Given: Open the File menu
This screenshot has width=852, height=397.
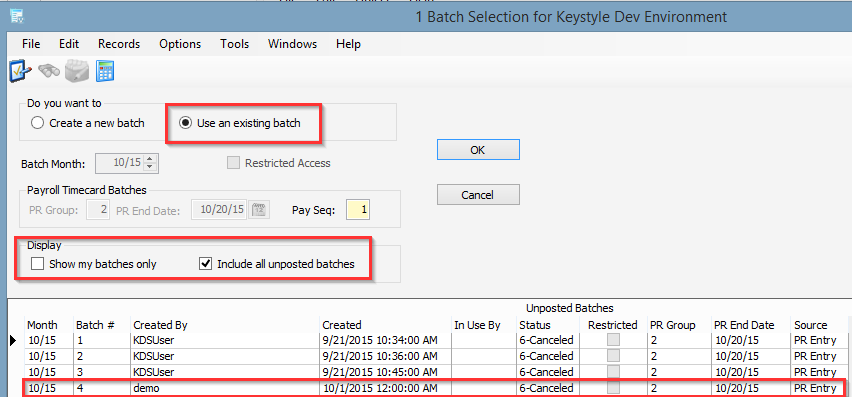Looking at the screenshot, I should [x=31, y=44].
